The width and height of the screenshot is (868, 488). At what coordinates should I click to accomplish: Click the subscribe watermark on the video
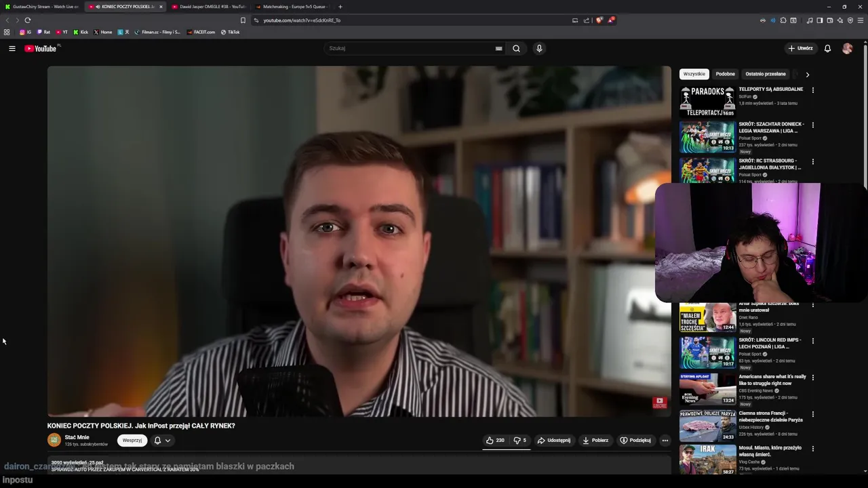tap(659, 403)
